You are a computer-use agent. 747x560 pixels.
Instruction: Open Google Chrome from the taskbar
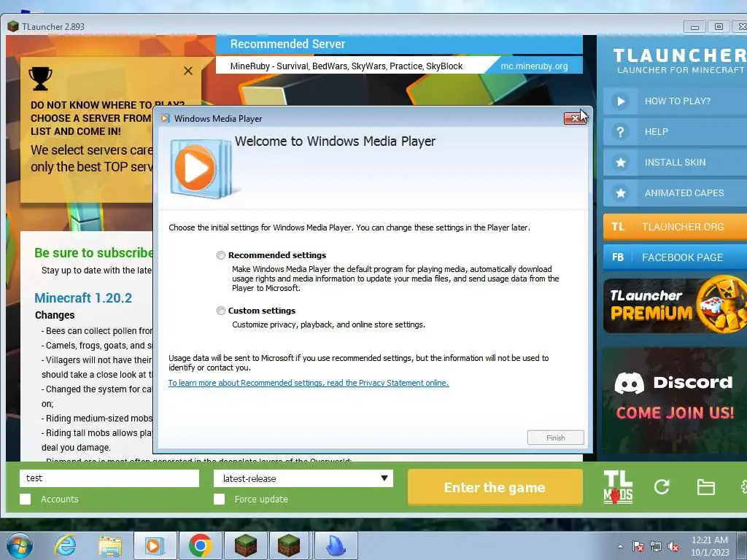pyautogui.click(x=200, y=545)
